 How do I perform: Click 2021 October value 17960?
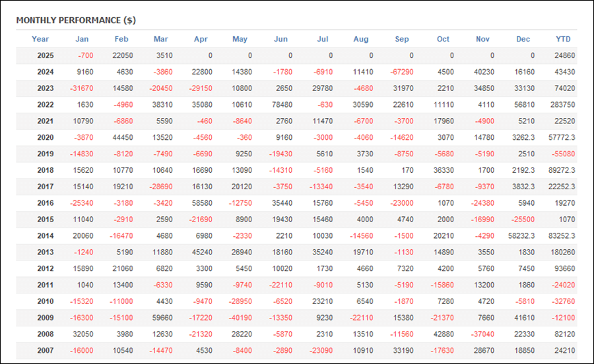[x=444, y=121]
